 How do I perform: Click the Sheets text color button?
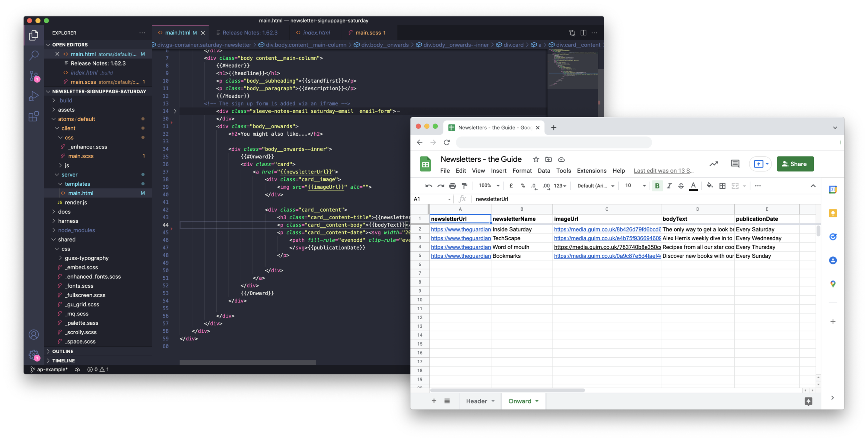pyautogui.click(x=693, y=186)
